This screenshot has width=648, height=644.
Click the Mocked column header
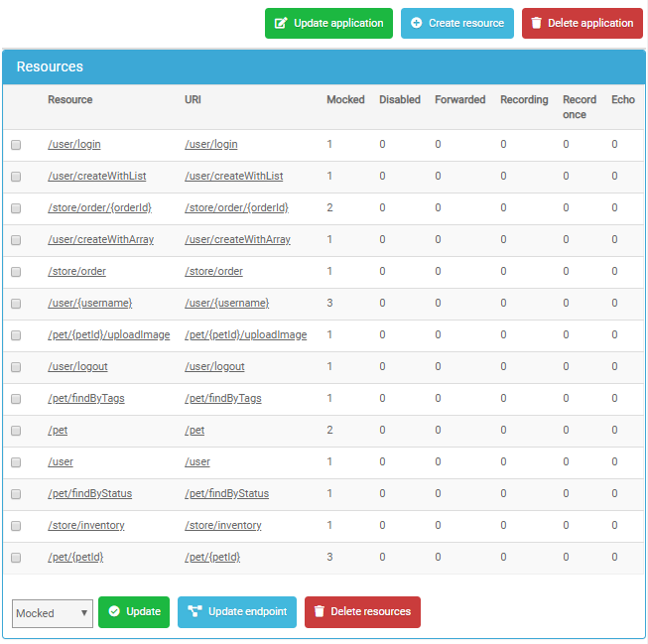tap(345, 99)
